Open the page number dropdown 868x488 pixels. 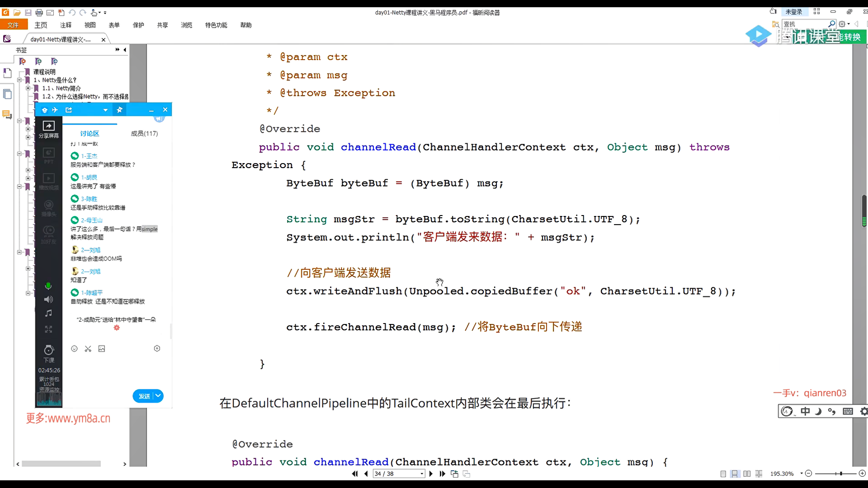[422, 474]
